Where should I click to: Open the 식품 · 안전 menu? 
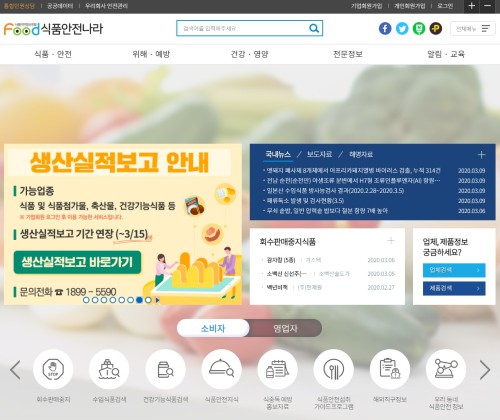coord(53,54)
